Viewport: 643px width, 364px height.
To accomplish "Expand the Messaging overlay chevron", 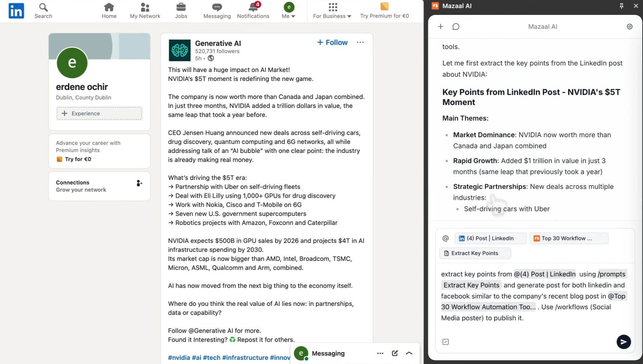I will pos(409,353).
